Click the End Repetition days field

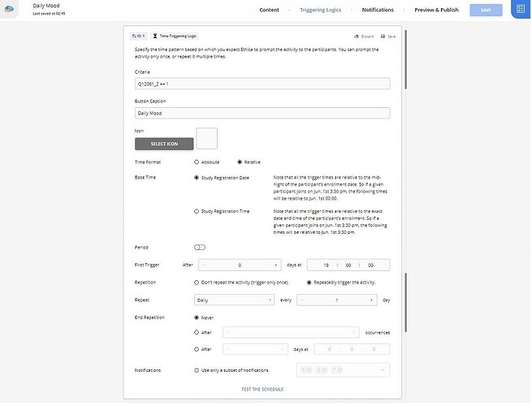coord(255,349)
